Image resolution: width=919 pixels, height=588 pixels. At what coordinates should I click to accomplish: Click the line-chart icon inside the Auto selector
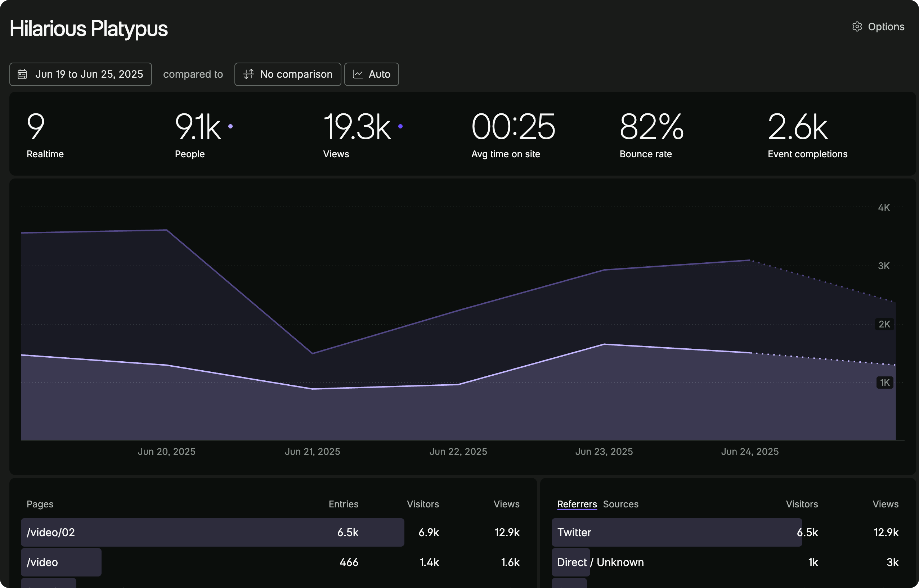click(358, 74)
